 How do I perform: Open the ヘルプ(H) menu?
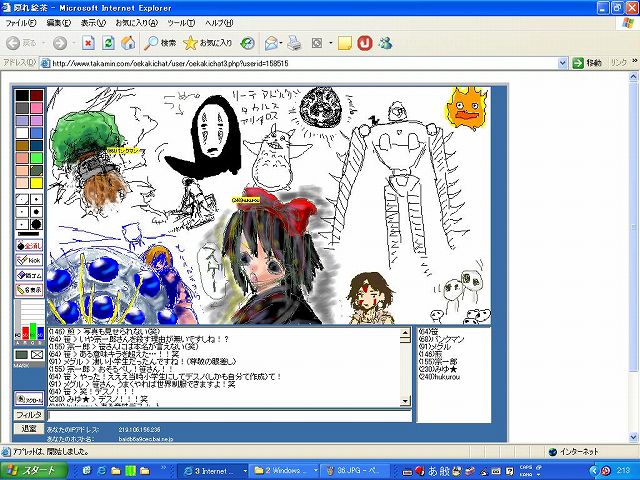(219, 23)
